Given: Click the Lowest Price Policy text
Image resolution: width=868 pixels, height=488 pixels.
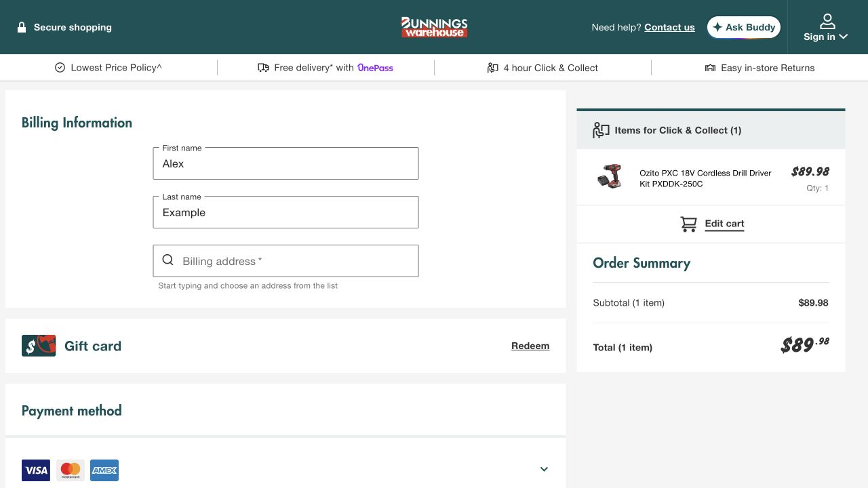Looking at the screenshot, I should tap(117, 68).
